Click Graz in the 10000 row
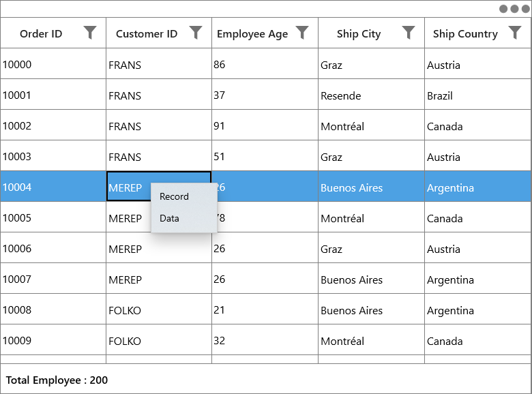The width and height of the screenshot is (532, 394). pyautogui.click(x=371, y=64)
